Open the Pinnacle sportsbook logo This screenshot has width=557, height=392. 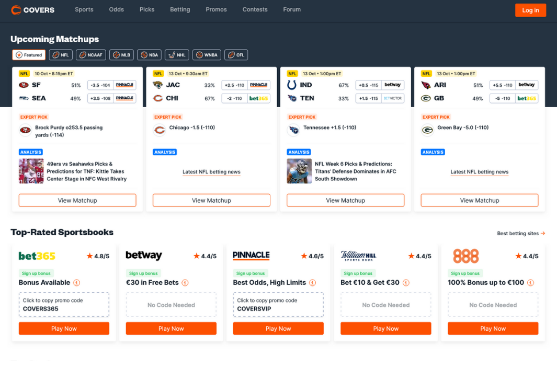[251, 256]
